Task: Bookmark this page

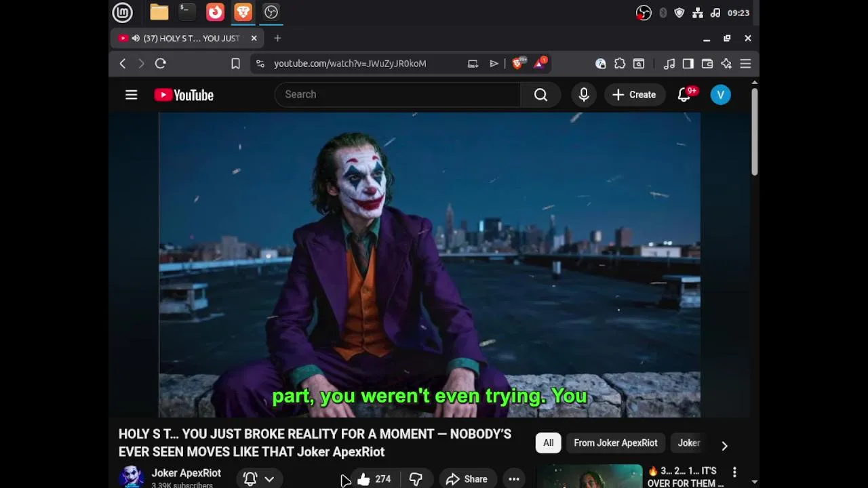Action: [x=235, y=64]
